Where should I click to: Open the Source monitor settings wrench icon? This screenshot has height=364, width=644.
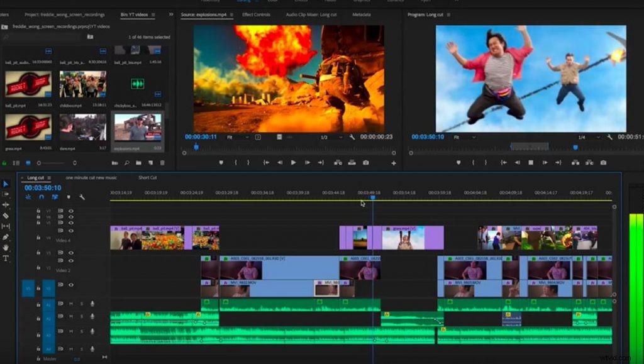(x=352, y=138)
